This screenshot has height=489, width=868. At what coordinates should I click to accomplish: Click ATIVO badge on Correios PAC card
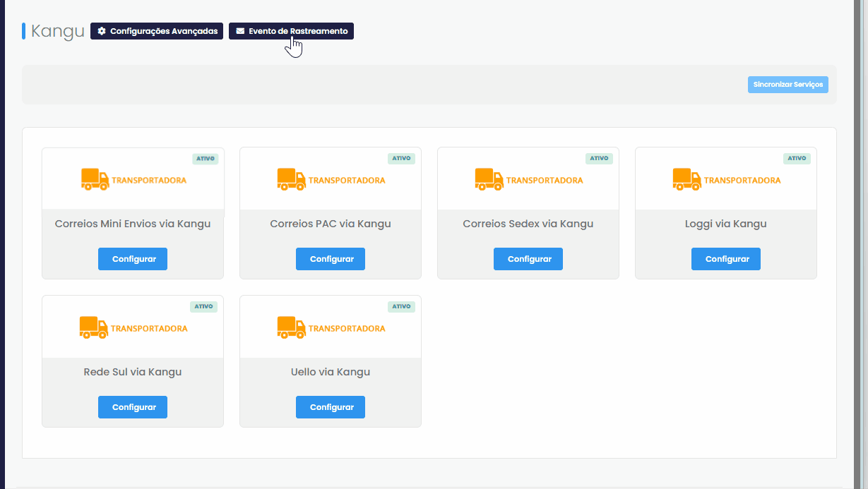[402, 159]
